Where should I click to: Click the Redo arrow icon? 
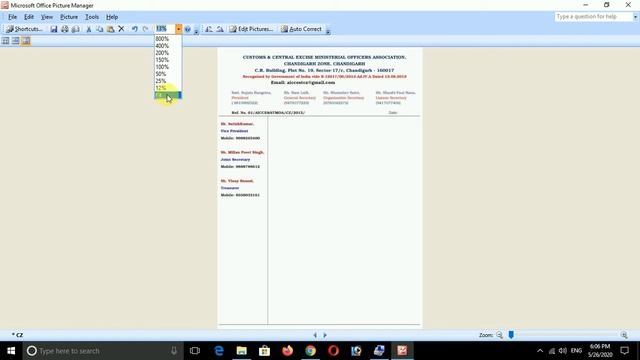[145, 29]
